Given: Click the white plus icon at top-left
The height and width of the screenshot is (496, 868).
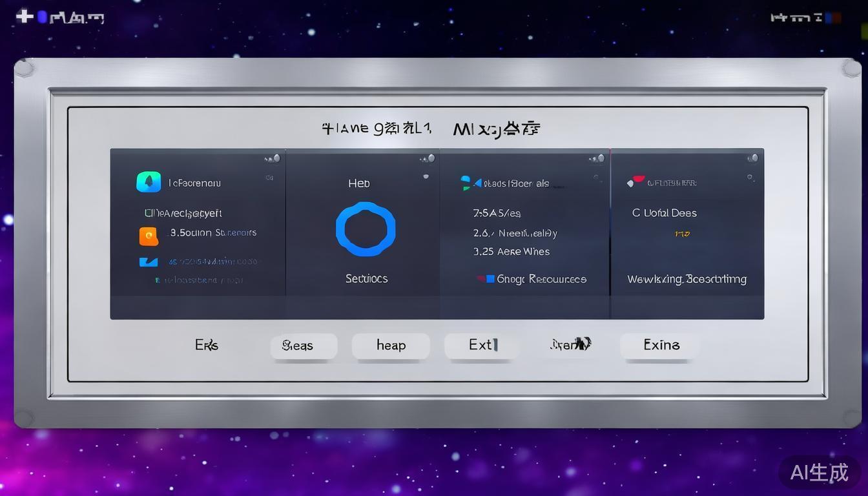Looking at the screenshot, I should click(x=25, y=16).
